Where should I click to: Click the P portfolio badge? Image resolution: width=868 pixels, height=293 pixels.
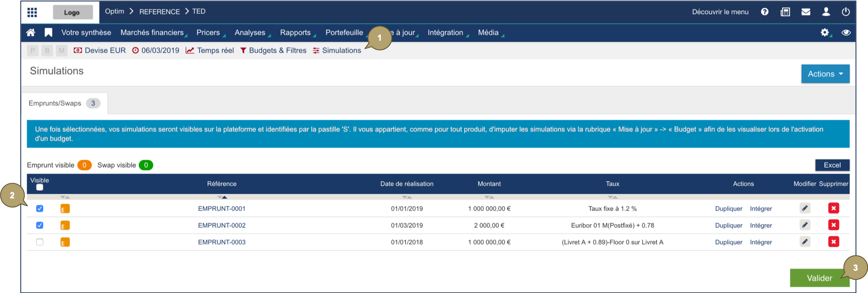point(33,51)
